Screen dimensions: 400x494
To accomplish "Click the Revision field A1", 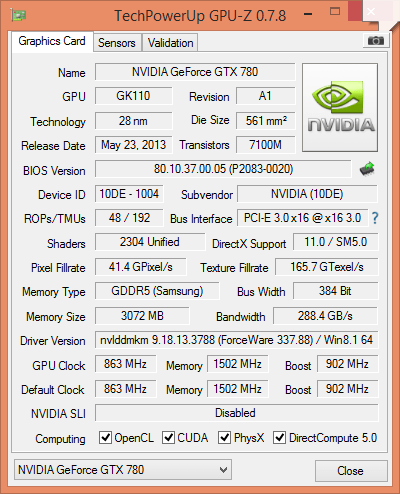I will click(265, 96).
